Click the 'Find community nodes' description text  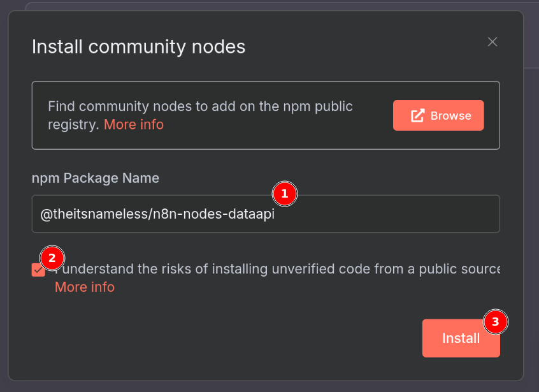coord(200,106)
